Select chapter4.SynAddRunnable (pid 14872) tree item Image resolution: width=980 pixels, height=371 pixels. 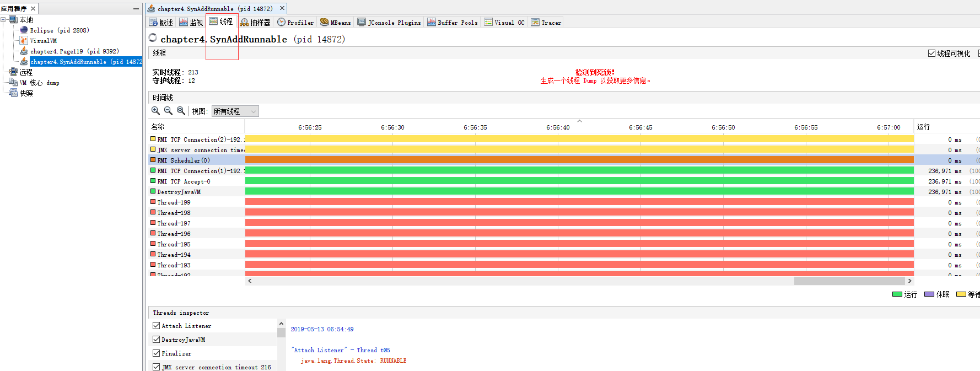(86, 62)
